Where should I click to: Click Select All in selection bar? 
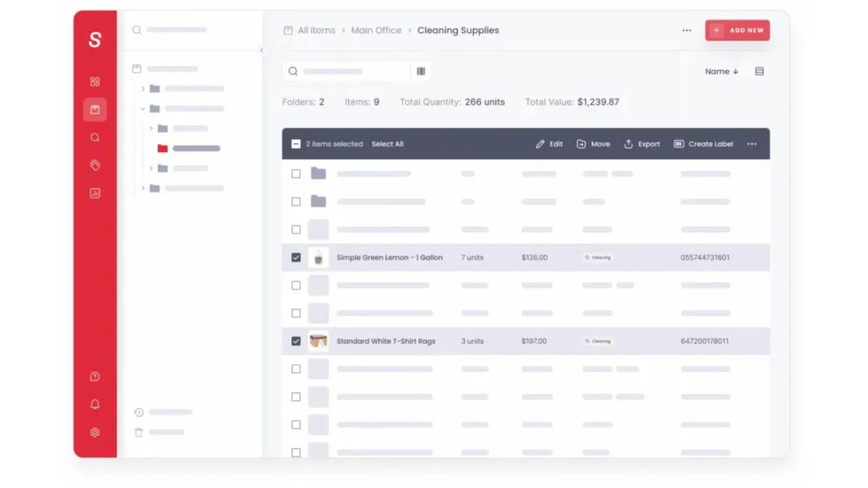pyautogui.click(x=388, y=144)
